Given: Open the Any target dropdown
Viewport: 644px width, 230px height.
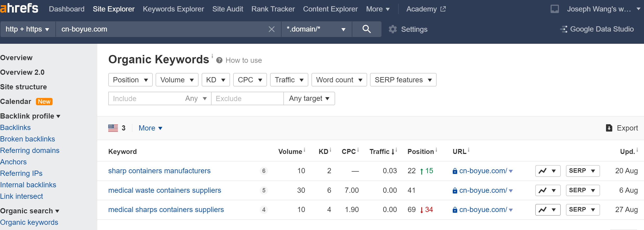Looking at the screenshot, I should coord(309,98).
